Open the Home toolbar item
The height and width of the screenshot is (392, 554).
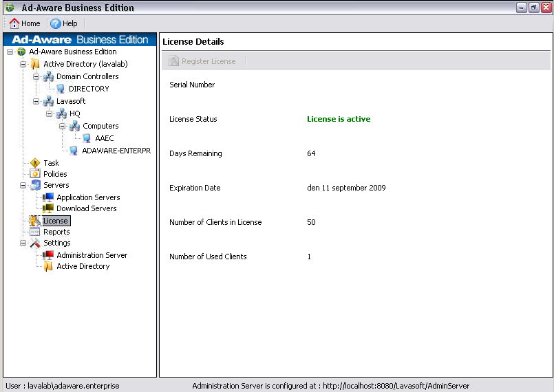pos(25,23)
